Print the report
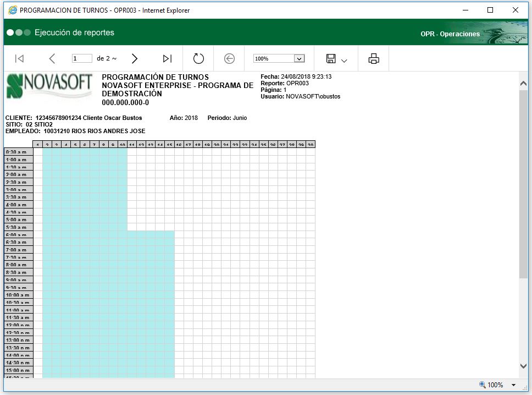Screen dimensions: 532x395 coord(374,58)
